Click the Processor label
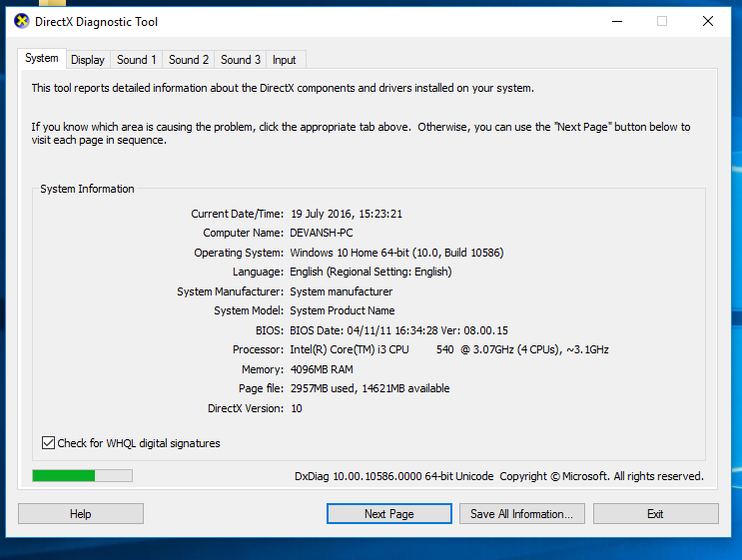Screen dimensions: 742x560 258,349
